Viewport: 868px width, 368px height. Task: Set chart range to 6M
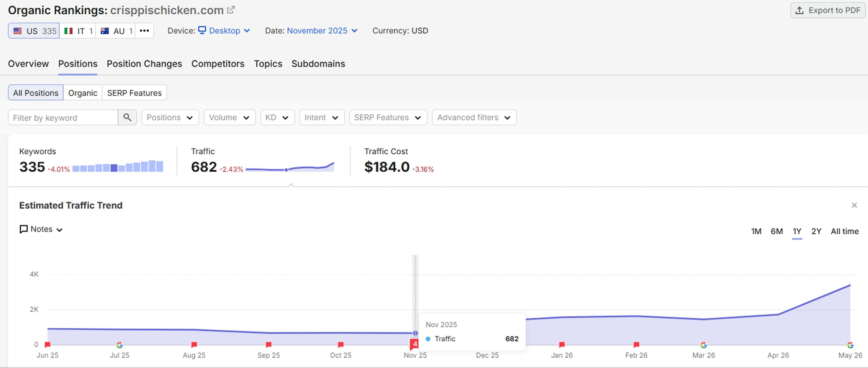pos(777,232)
